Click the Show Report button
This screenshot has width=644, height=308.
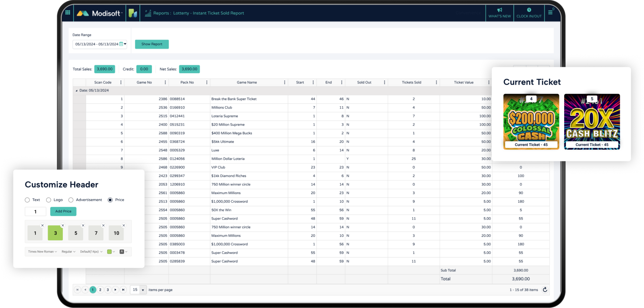pyautogui.click(x=152, y=44)
